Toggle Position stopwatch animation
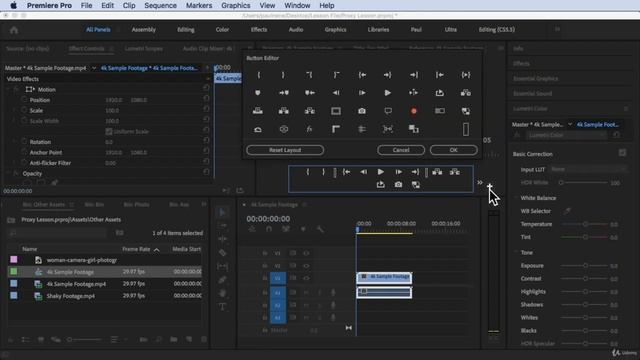Image resolution: width=640 pixels, height=360 pixels. click(24, 100)
